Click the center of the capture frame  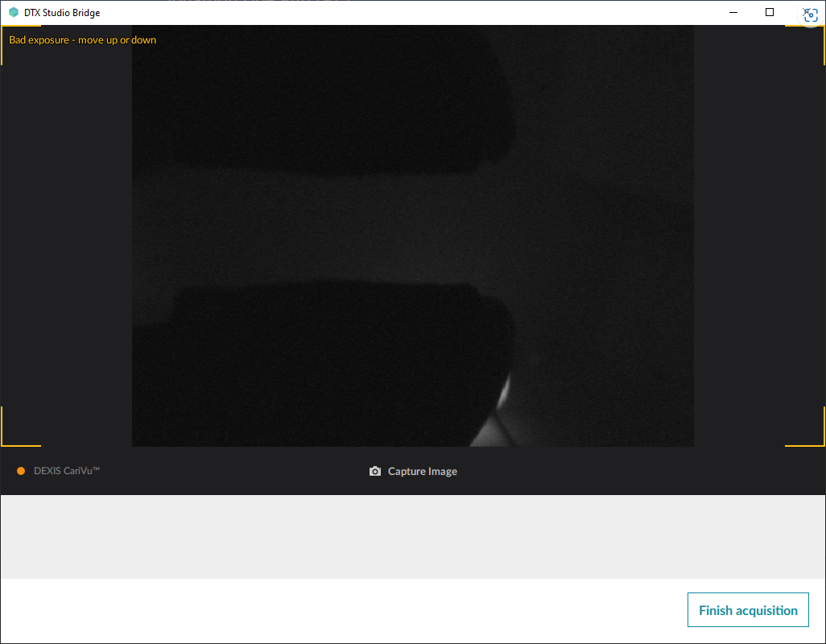412,235
